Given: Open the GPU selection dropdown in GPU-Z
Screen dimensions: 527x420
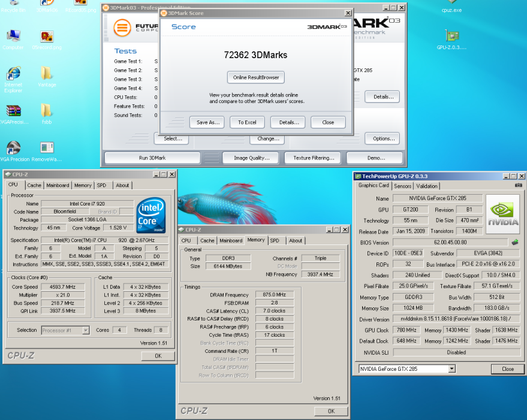Looking at the screenshot, I should (451, 369).
